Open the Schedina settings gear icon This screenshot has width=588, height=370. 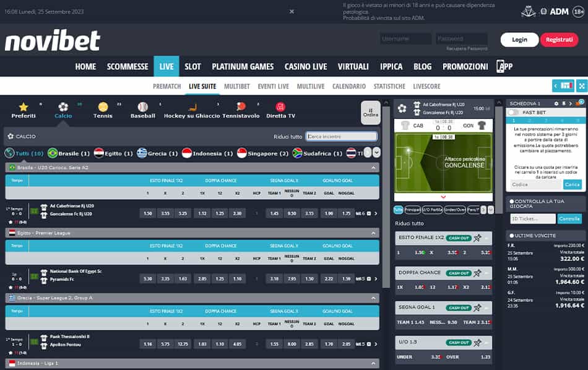click(x=556, y=103)
